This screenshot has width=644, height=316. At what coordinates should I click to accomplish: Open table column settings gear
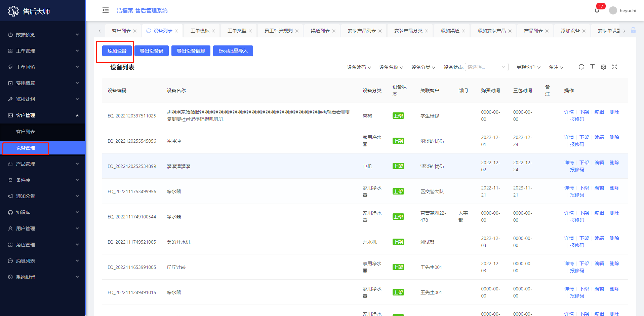tap(603, 67)
